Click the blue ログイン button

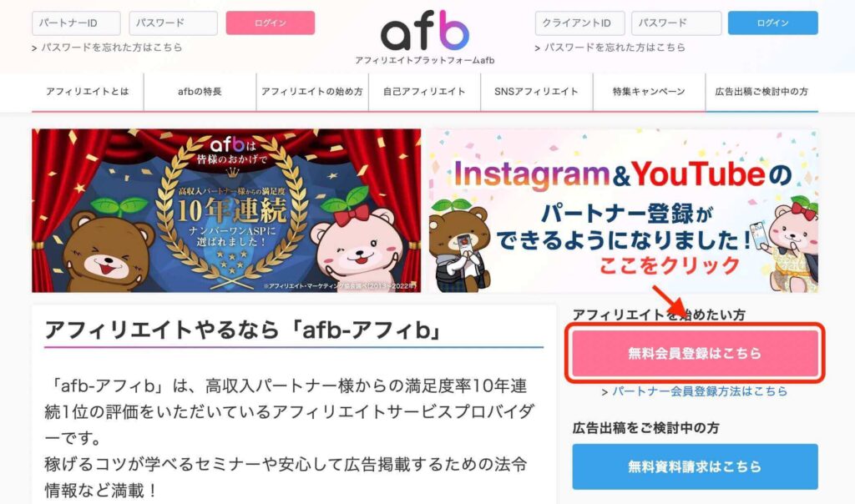coord(773,23)
